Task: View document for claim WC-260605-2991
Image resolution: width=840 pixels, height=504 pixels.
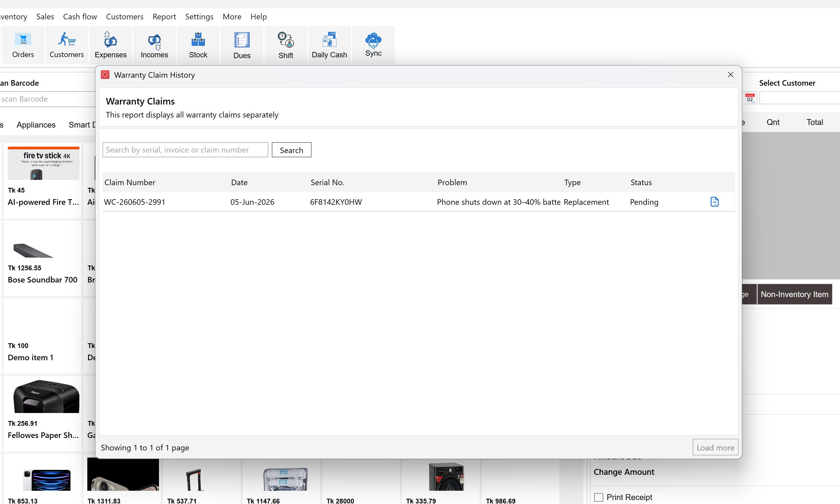Action: tap(714, 202)
